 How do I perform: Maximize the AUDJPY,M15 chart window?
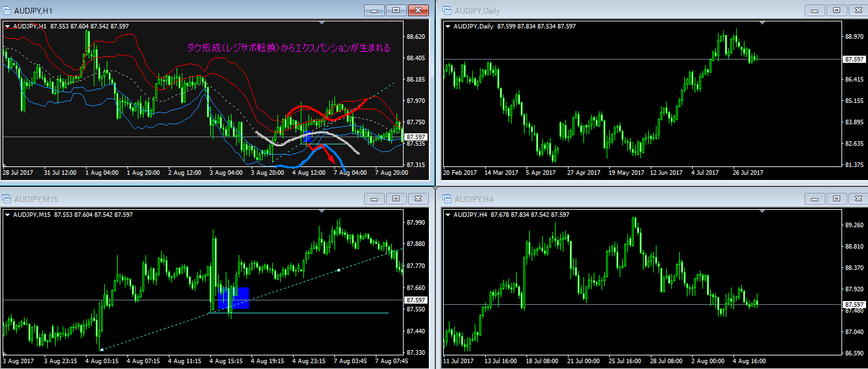tap(396, 198)
